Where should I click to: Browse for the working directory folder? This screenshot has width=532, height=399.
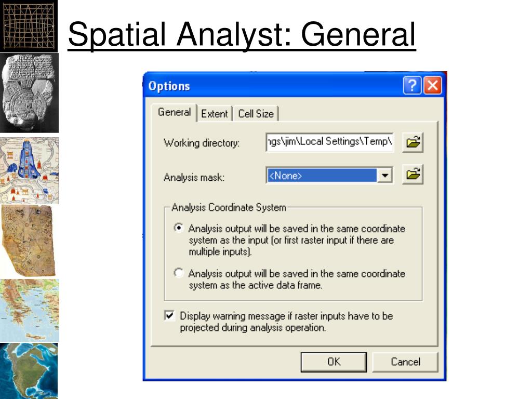pyautogui.click(x=413, y=142)
